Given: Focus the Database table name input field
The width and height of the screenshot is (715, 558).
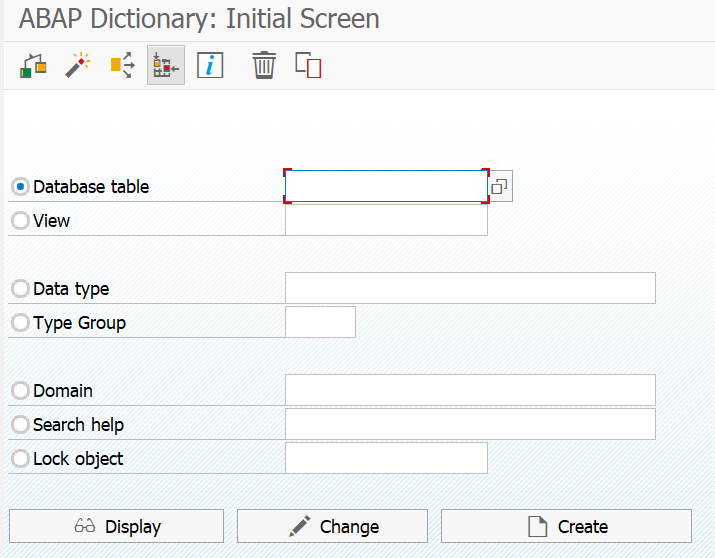Looking at the screenshot, I should pyautogui.click(x=386, y=186).
